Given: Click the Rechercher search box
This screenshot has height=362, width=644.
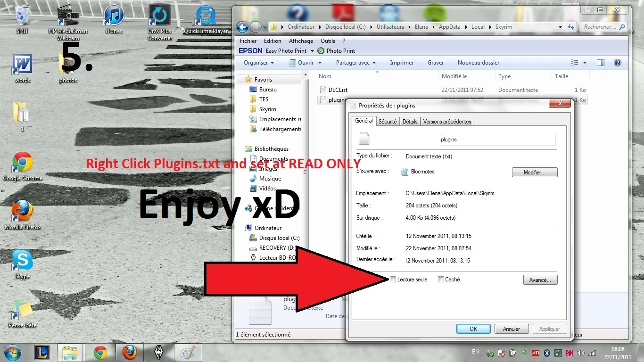Looking at the screenshot, I should (603, 27).
